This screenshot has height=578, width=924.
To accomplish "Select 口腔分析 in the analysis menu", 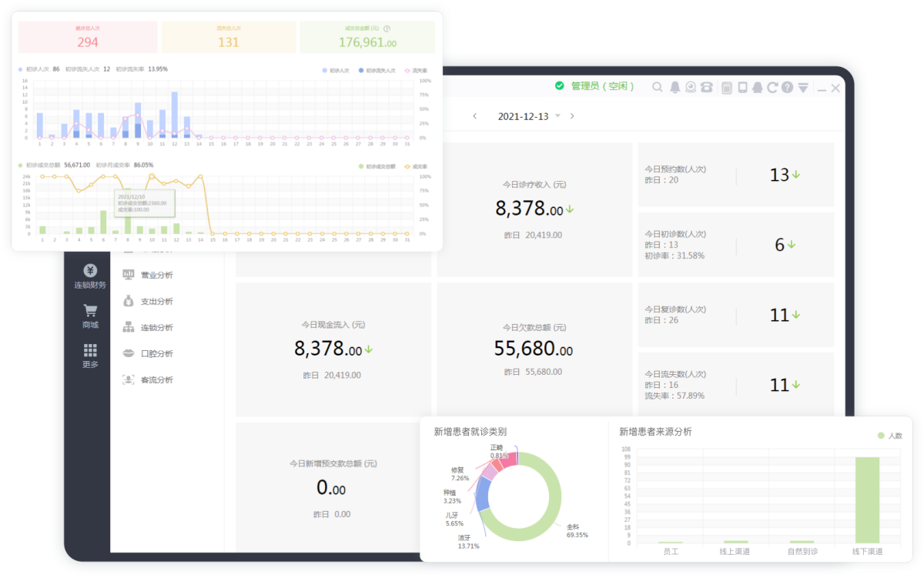I will pos(156,354).
